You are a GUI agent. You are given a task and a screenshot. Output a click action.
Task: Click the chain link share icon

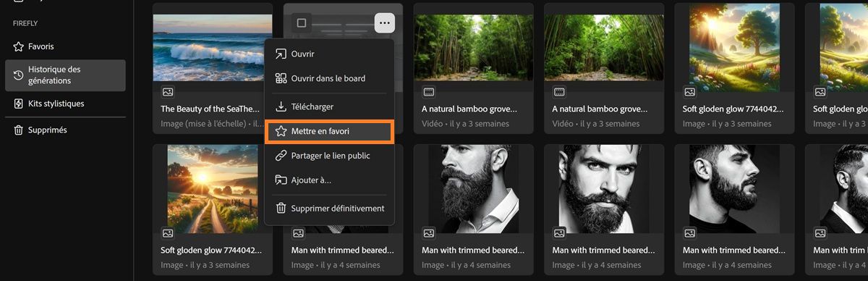pyautogui.click(x=281, y=156)
